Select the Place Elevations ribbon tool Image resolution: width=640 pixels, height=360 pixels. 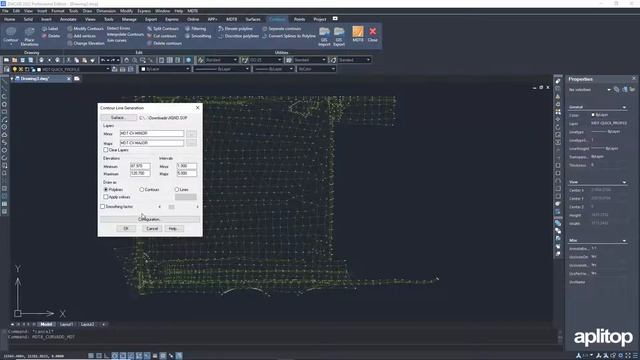point(29,37)
